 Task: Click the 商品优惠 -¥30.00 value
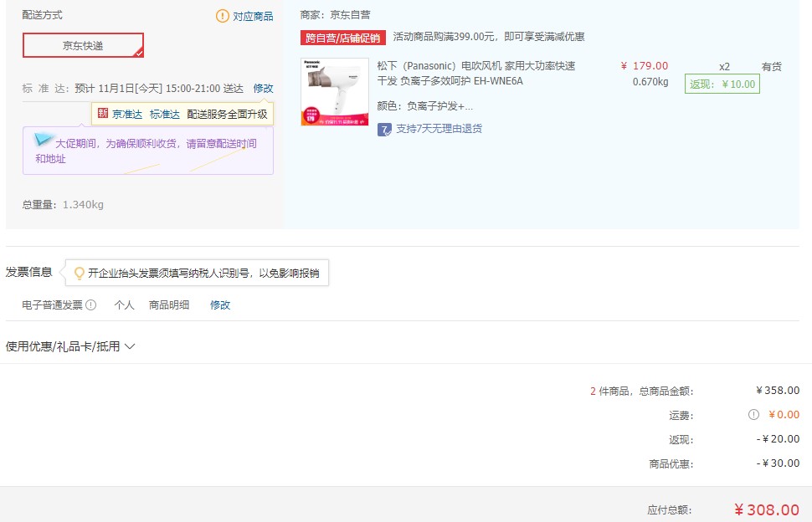point(778,463)
